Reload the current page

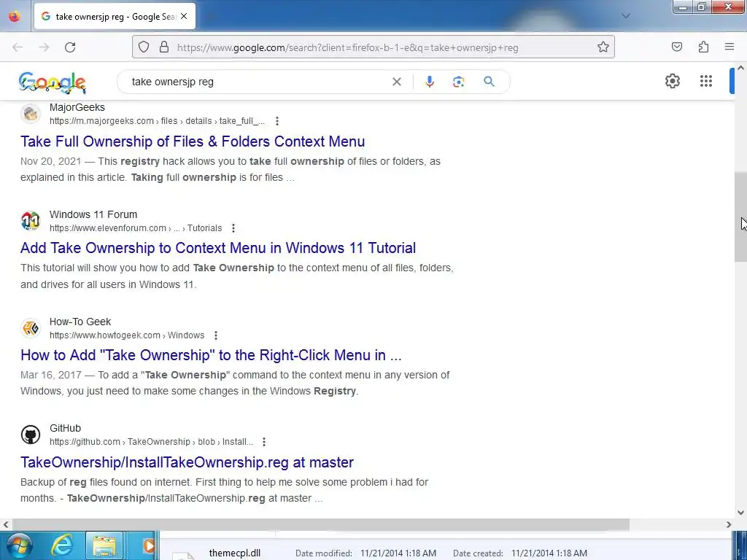pos(70,47)
